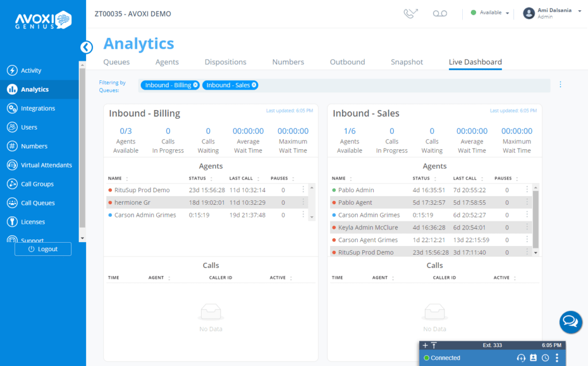Open the contacts icon on the softphone bar
Viewport: 588px width, 366px height.
(533, 357)
